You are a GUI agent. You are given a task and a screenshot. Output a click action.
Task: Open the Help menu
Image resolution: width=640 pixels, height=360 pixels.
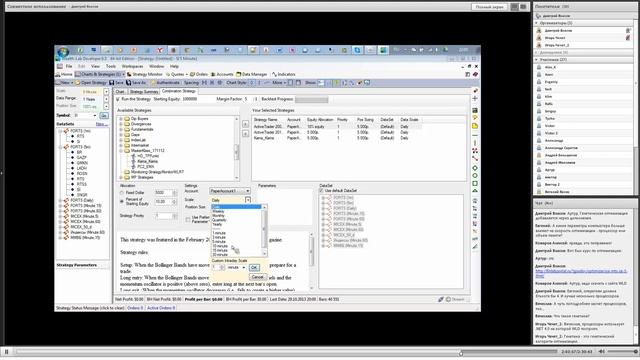[174, 66]
